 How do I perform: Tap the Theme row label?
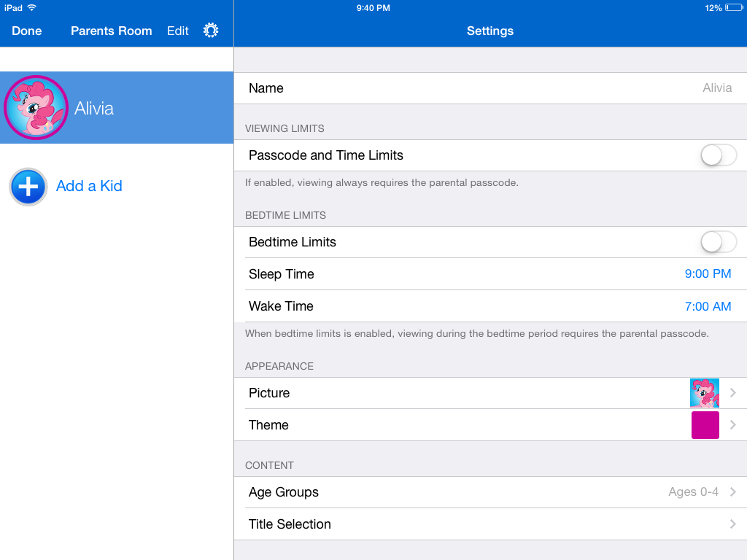pos(268,425)
